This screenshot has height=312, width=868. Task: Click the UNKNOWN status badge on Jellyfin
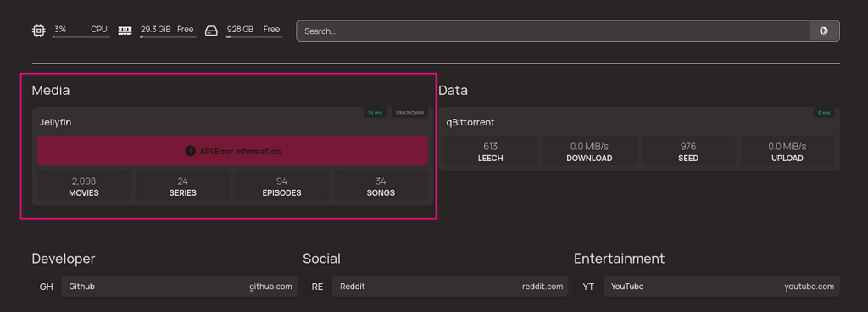tap(409, 113)
